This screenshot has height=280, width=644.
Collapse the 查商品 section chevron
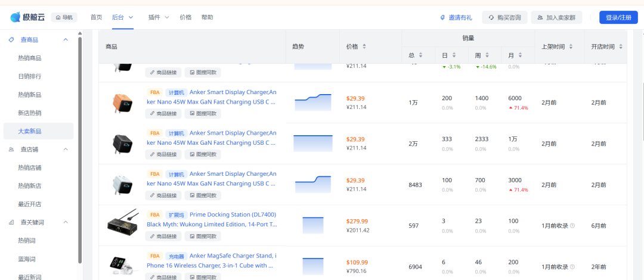click(x=66, y=40)
